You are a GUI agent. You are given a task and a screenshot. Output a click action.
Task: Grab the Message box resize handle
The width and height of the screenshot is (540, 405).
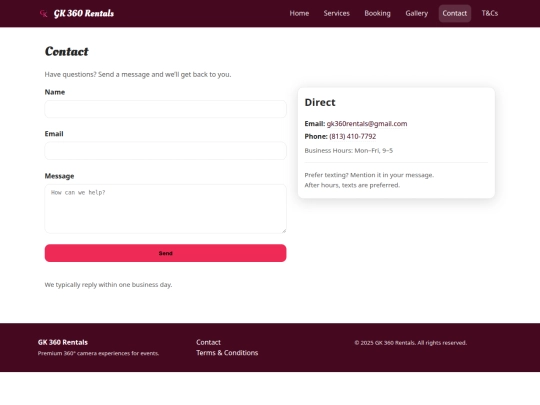tap(284, 231)
